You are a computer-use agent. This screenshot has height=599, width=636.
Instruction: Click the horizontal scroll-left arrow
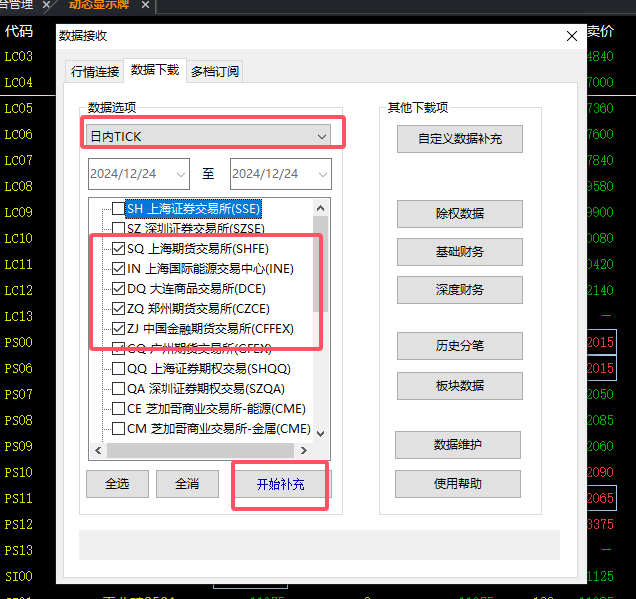pos(98,450)
